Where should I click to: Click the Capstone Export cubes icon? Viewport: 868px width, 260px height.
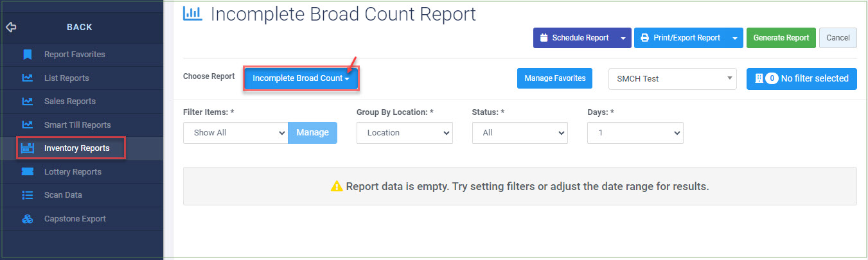tap(28, 219)
